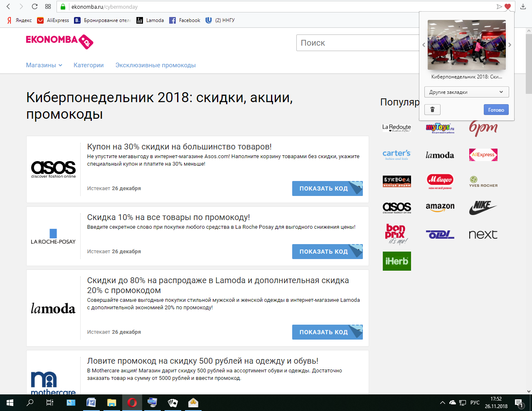The image size is (532, 411).
Task: Open next store logo
Action: 483,235
